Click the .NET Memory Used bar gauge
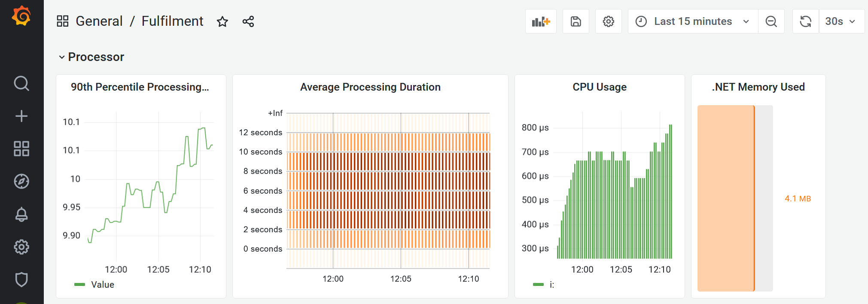 click(x=735, y=198)
